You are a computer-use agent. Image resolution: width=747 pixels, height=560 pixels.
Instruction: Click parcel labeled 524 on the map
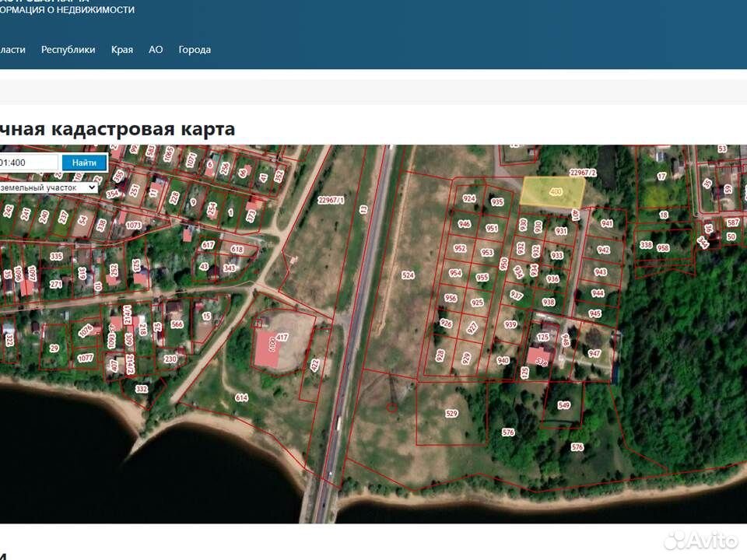(408, 275)
